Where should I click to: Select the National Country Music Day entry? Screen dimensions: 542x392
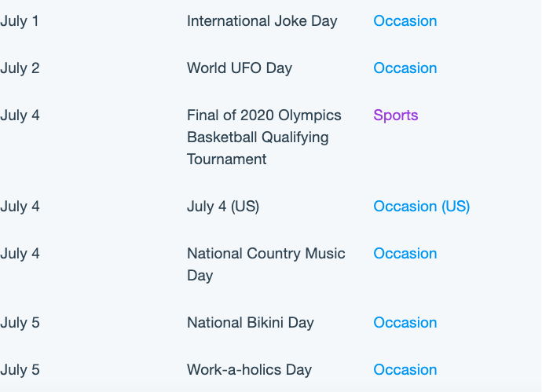266,265
